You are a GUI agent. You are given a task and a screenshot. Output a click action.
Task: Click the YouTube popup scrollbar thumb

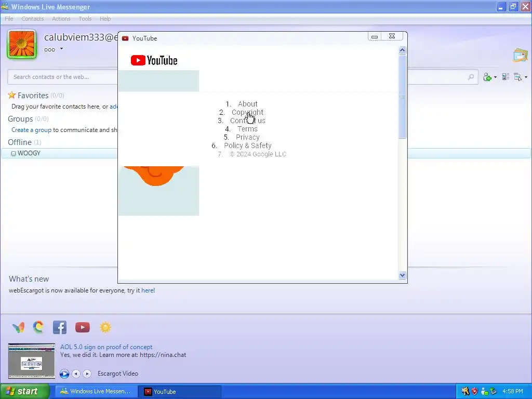[403, 97]
